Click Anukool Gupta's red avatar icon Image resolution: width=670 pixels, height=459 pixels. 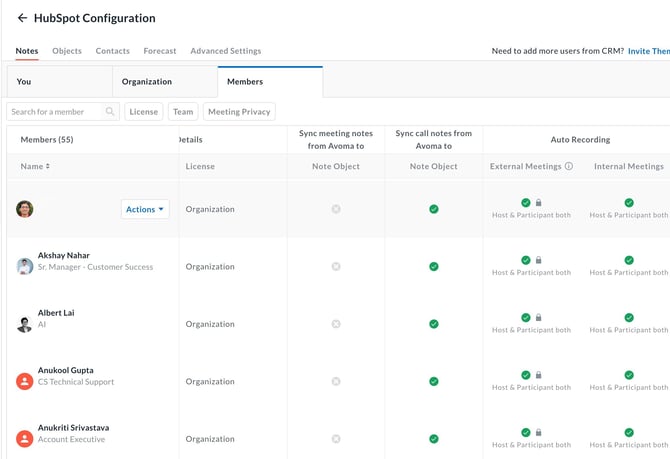[x=25, y=381]
